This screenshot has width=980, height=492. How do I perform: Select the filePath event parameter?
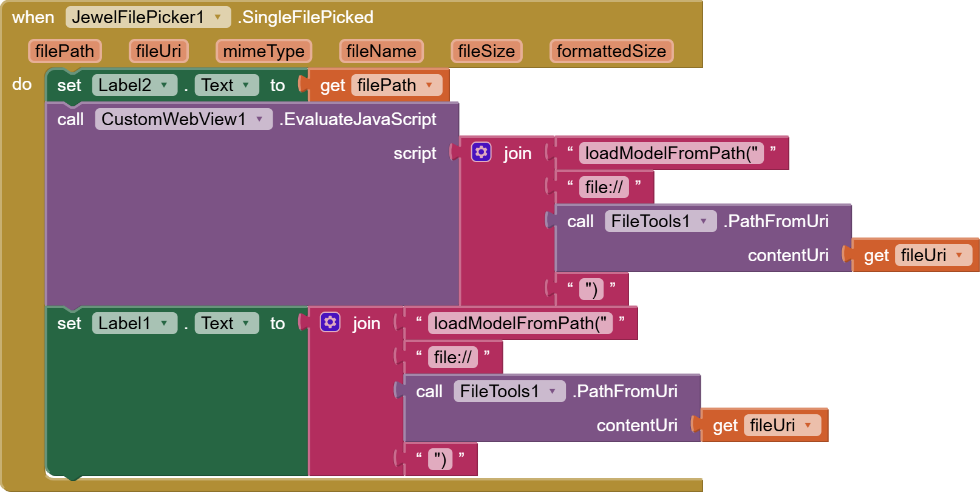64,51
